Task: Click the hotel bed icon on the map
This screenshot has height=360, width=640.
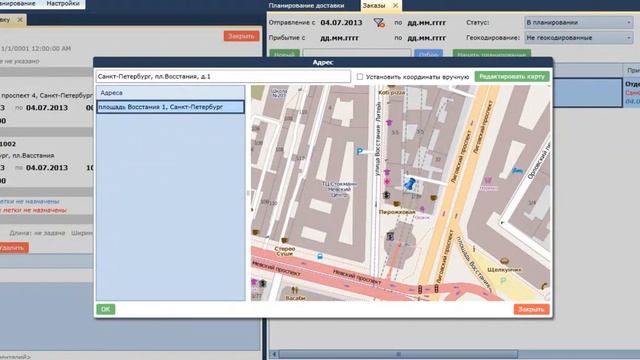Action: [517, 170]
